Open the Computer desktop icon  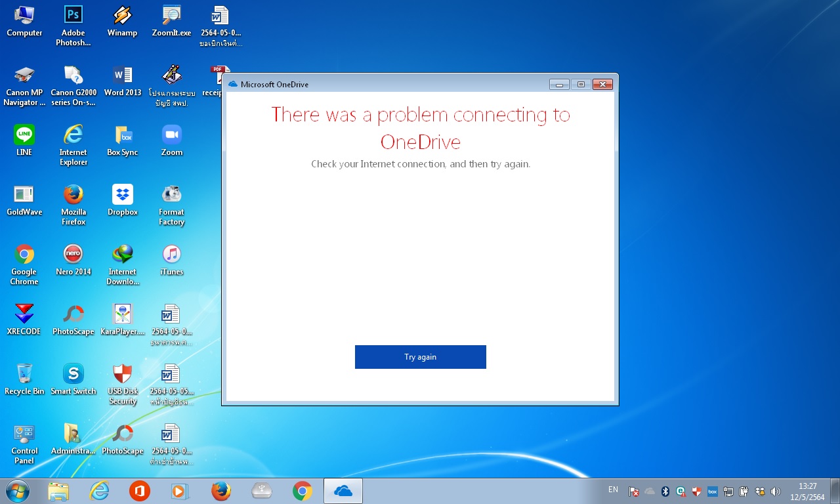(x=24, y=21)
